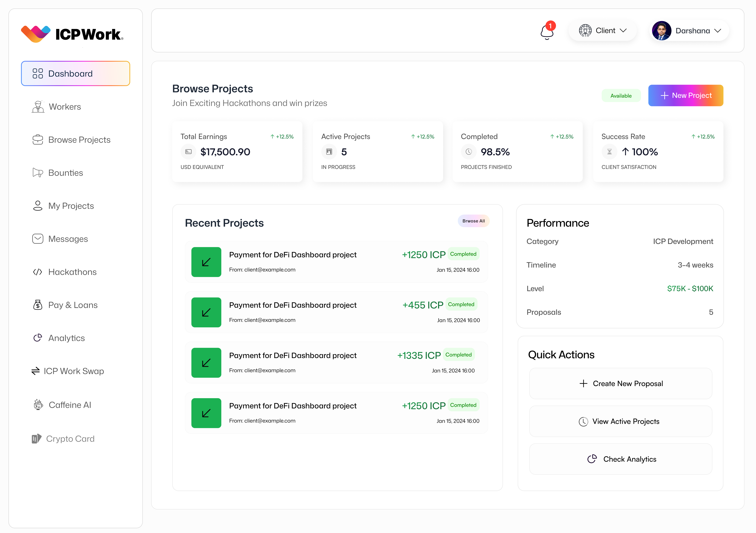
Task: Go to Hackathons in the sidebar
Action: point(72,272)
